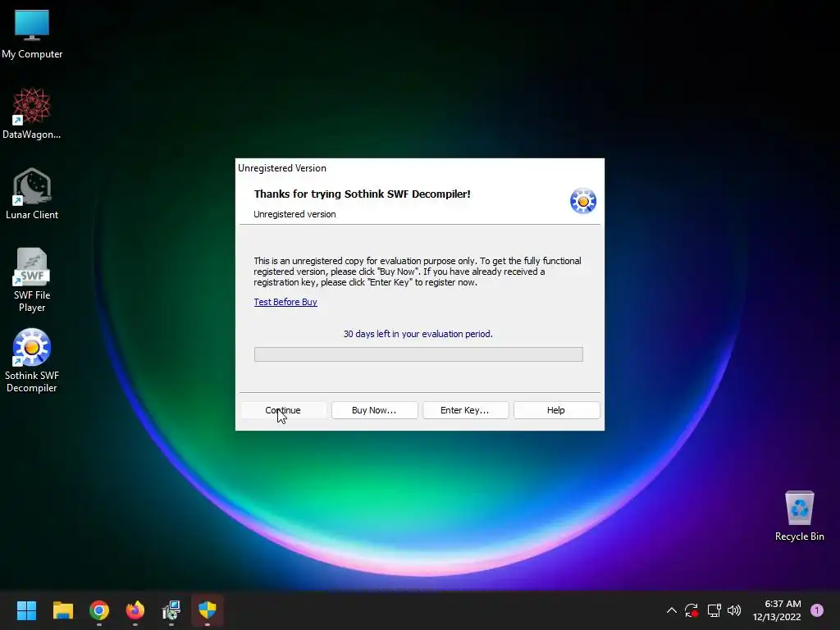This screenshot has height=630, width=840.
Task: Show hidden system tray icons
Action: pyautogui.click(x=671, y=610)
